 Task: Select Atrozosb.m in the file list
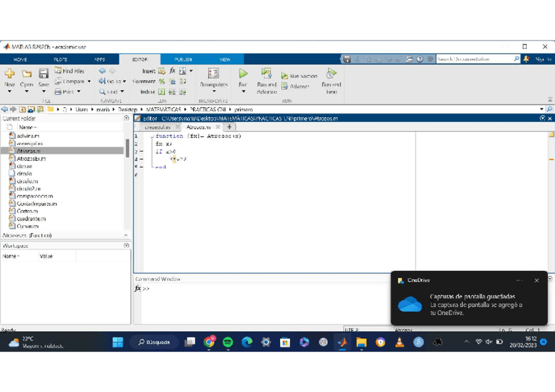31,158
